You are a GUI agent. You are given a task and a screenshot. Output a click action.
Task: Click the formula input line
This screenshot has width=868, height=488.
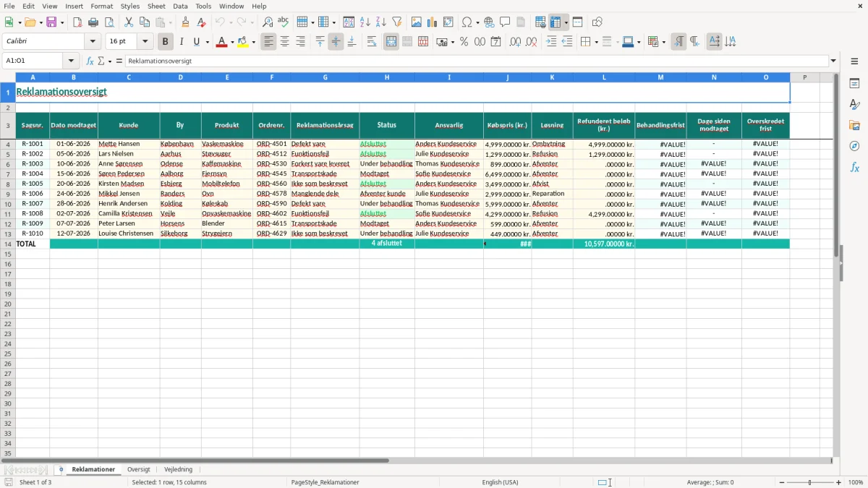pyautogui.click(x=477, y=61)
